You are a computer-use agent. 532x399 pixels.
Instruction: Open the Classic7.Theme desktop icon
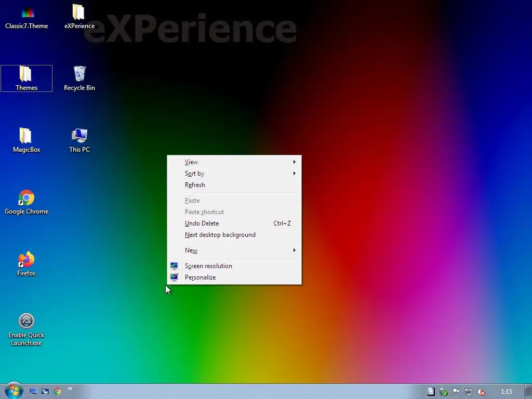tap(26, 17)
